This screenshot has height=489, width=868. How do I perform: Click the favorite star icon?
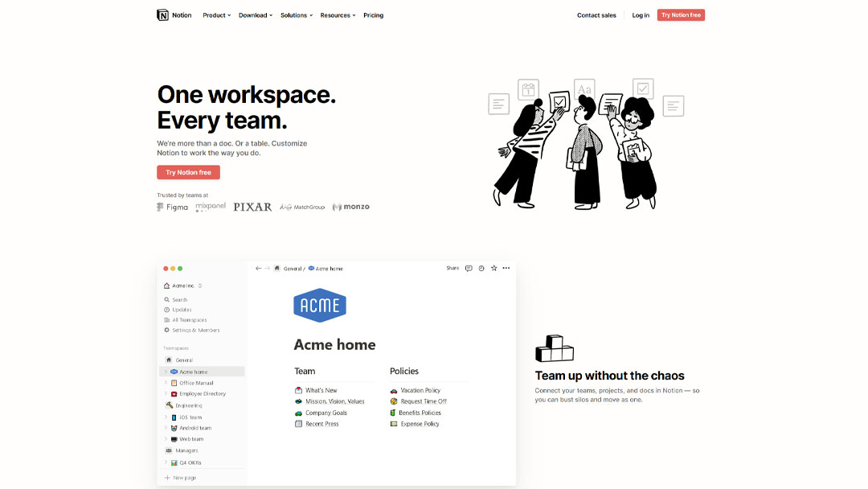[x=493, y=268]
